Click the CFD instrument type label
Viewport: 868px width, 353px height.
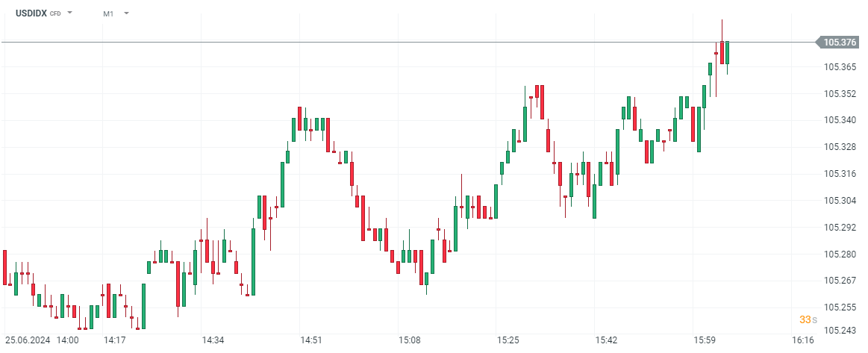tap(55, 14)
